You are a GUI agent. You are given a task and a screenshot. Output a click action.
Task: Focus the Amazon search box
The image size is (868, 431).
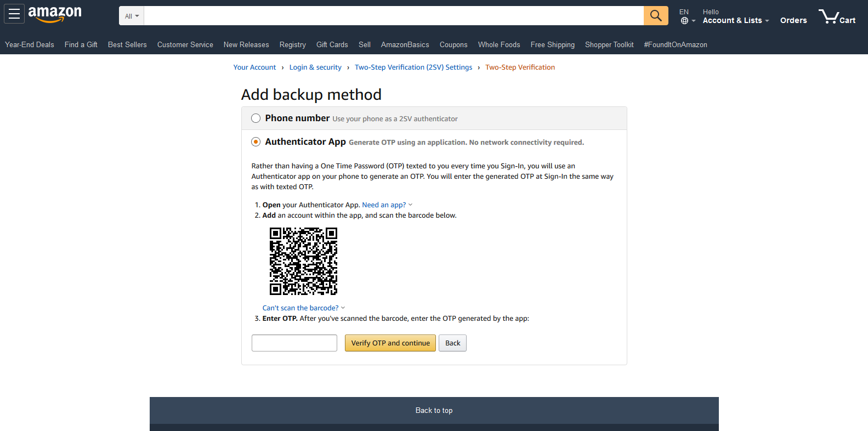(x=394, y=16)
